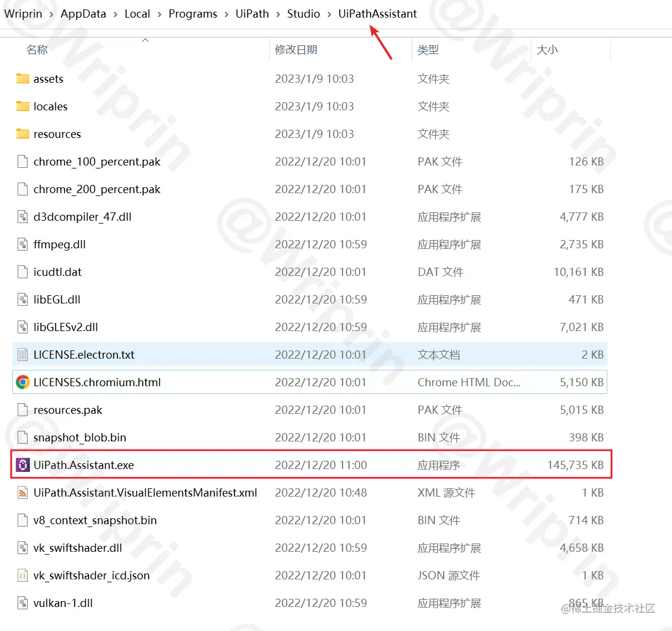Select the libGLESv2.dll file name

tap(66, 327)
